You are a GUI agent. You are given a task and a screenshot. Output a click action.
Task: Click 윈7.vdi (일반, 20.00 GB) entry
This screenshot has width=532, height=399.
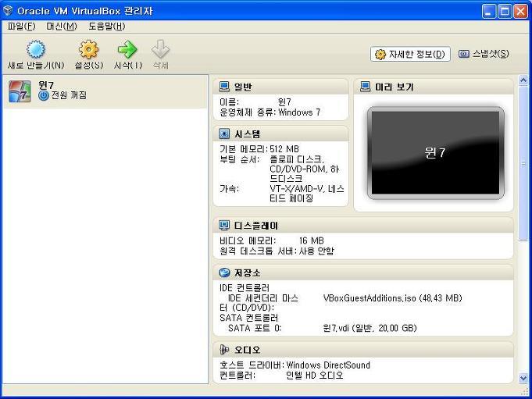pos(370,328)
